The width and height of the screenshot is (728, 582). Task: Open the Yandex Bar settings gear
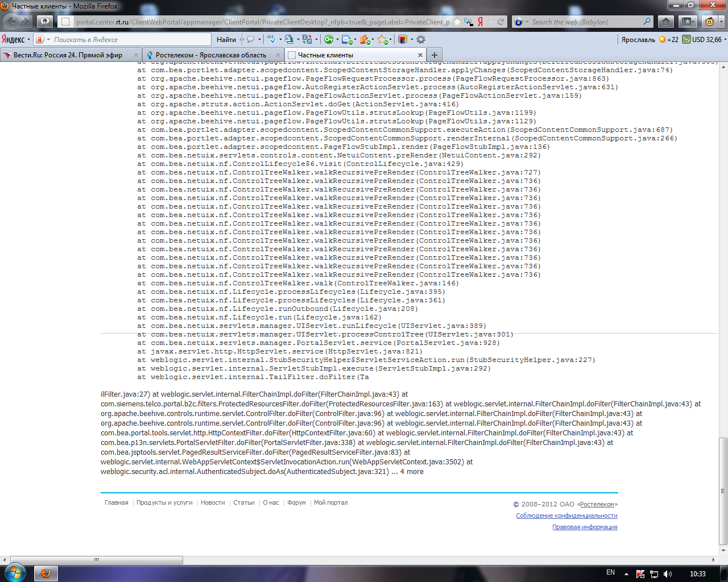pos(421,39)
